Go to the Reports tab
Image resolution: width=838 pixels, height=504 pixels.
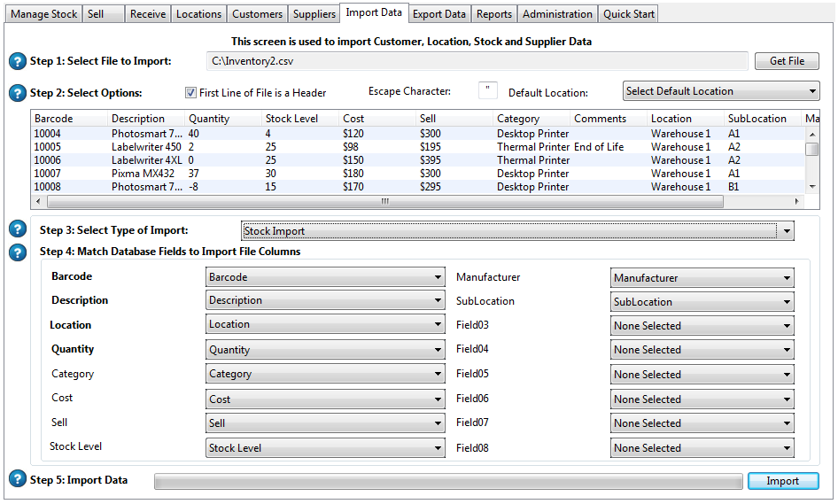tap(493, 14)
